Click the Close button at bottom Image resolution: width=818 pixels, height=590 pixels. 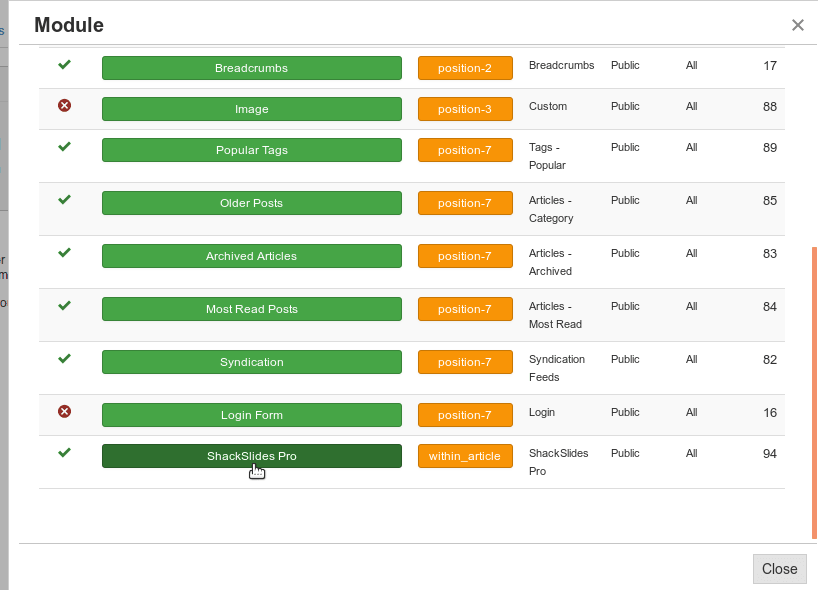(779, 569)
